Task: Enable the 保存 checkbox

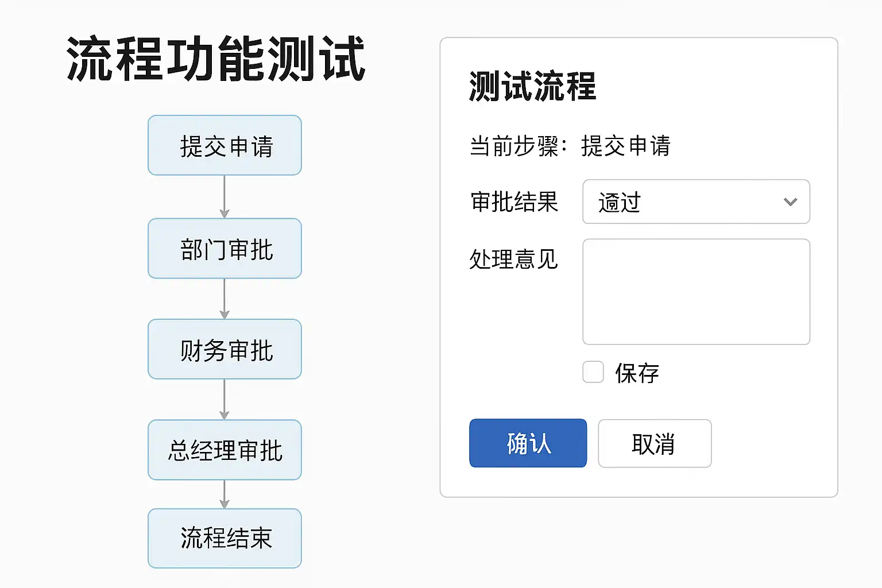Action: coord(593,372)
